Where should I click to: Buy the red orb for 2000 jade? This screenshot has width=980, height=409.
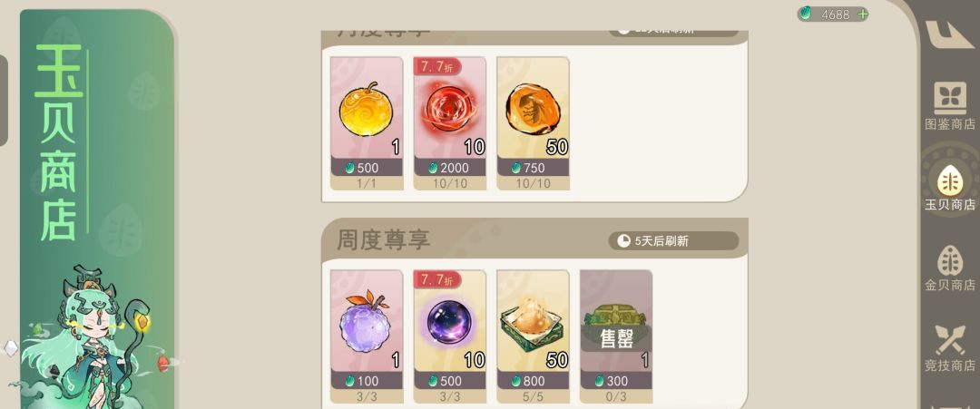[x=450, y=168]
